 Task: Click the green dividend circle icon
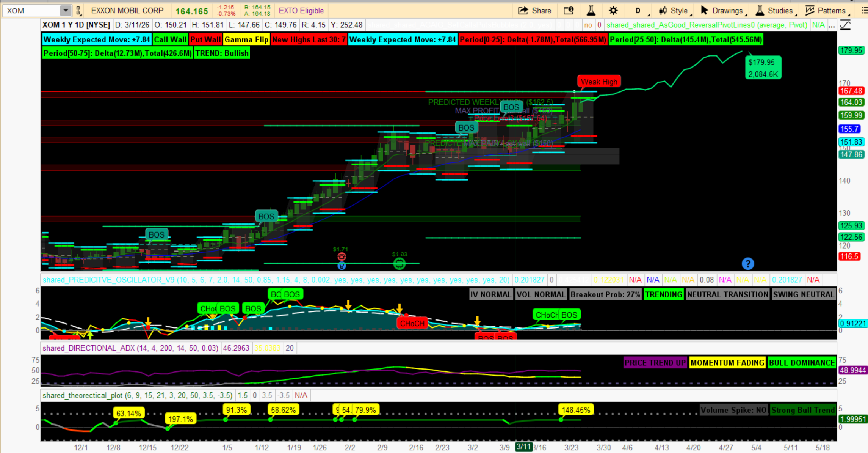(x=399, y=263)
